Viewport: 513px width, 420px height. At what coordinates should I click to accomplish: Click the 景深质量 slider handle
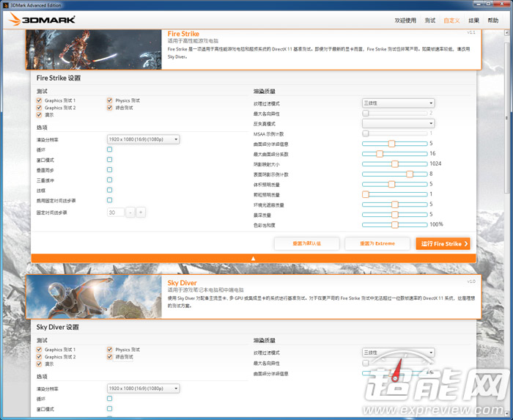coord(395,215)
